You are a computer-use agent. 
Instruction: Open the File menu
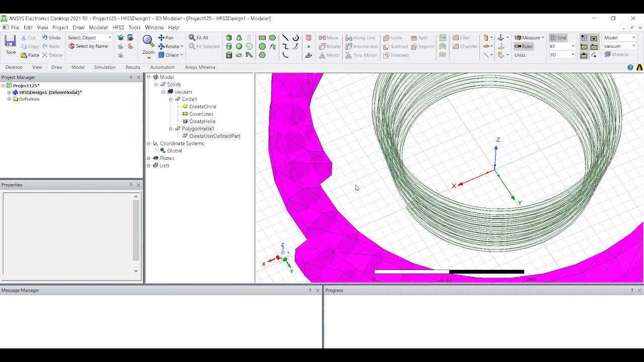coord(15,28)
